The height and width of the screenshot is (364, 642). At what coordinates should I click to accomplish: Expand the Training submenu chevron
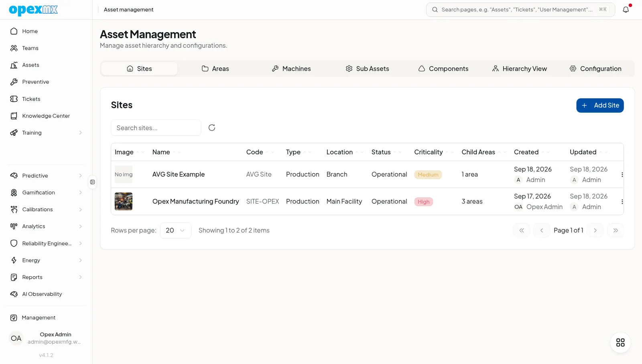(80, 133)
